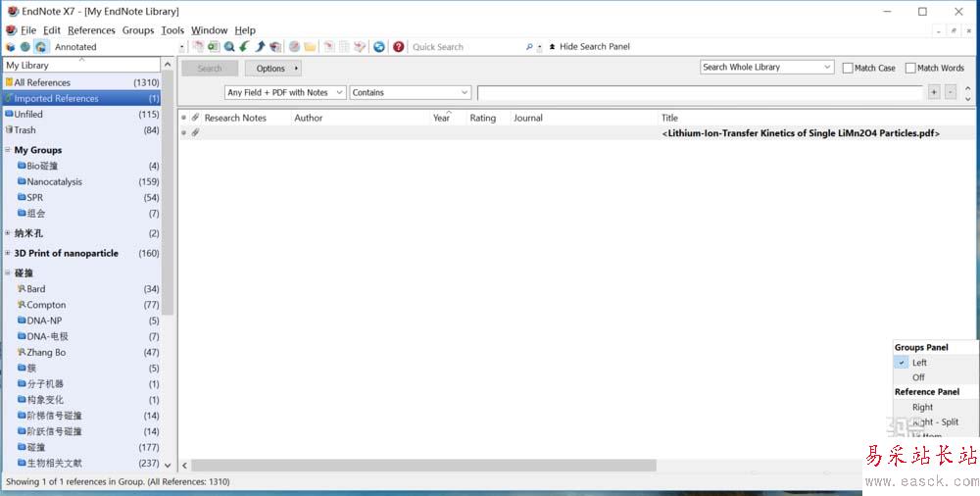Screen dimensions: 980x496
Task: Click the blue Export arrow icon
Action: (260, 47)
